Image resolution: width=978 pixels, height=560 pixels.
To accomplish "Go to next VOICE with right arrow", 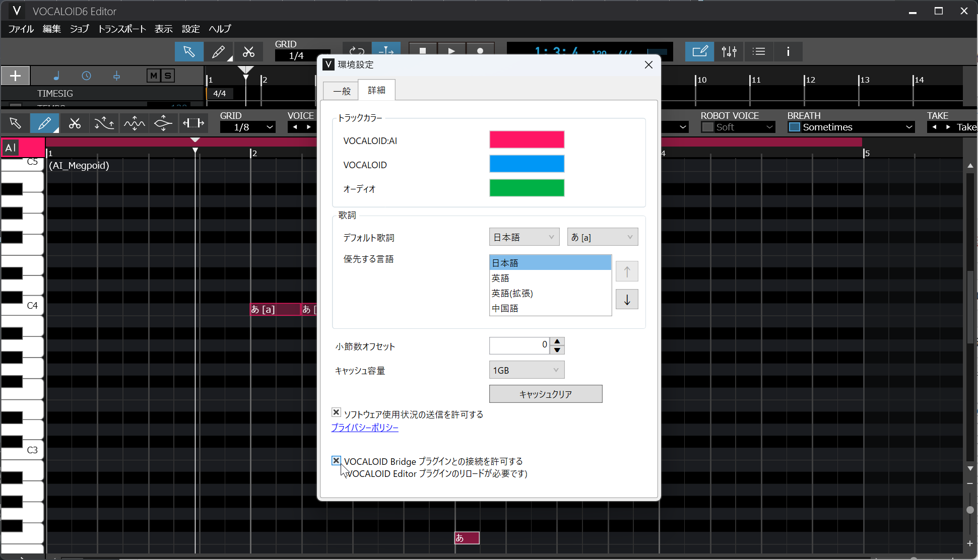I will point(309,127).
